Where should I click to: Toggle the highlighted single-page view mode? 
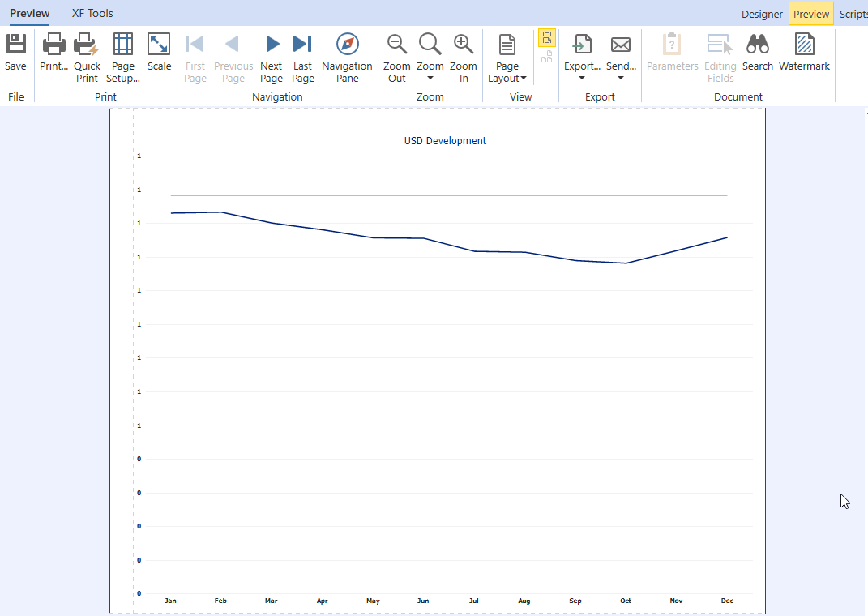click(x=547, y=37)
